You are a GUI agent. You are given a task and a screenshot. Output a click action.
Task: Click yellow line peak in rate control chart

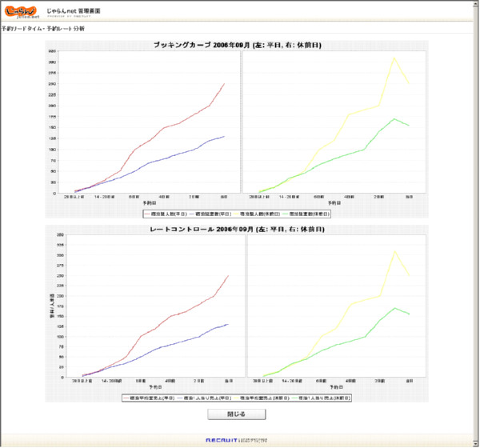coord(394,250)
